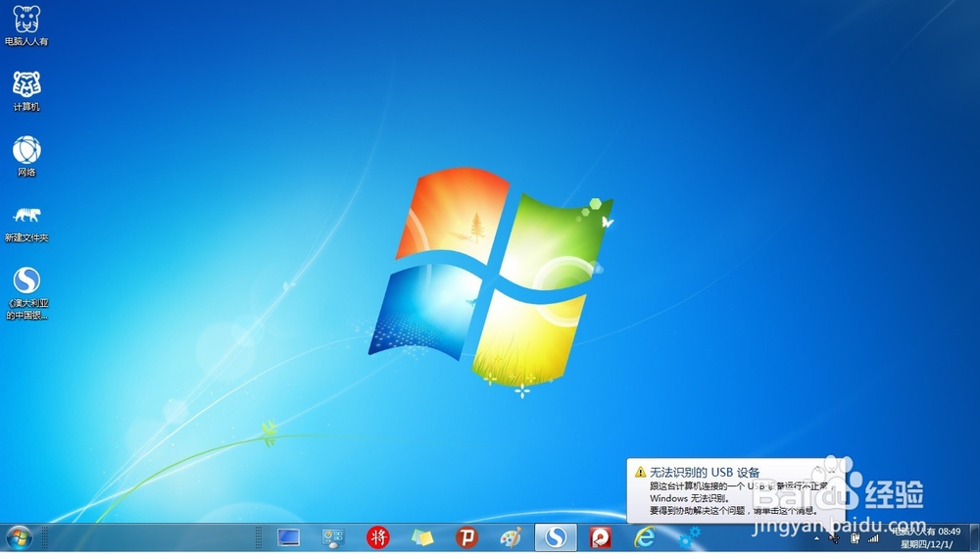Click the power battery tray icon
The height and width of the screenshot is (559, 980).
855,537
